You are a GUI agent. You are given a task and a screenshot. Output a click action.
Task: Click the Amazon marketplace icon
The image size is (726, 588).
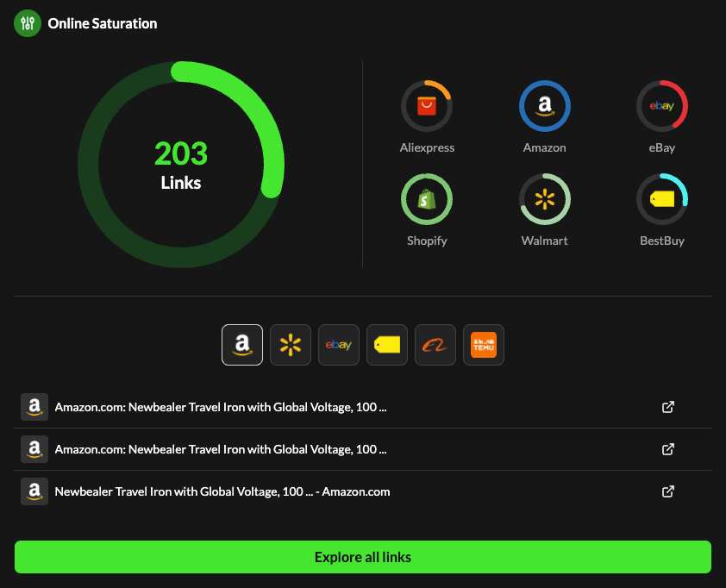[x=544, y=105]
